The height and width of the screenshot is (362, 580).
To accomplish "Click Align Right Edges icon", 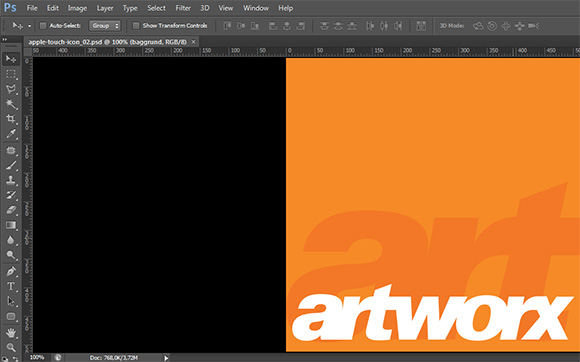I will click(301, 26).
